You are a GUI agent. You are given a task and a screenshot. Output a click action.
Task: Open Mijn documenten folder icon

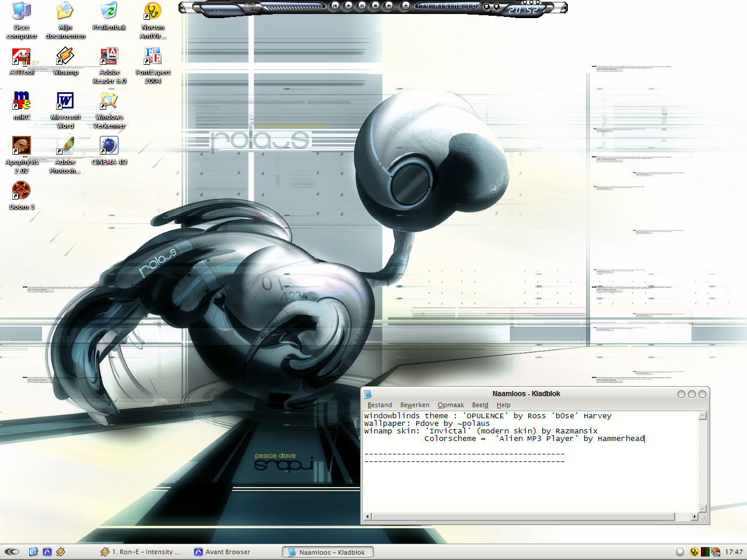65,20
